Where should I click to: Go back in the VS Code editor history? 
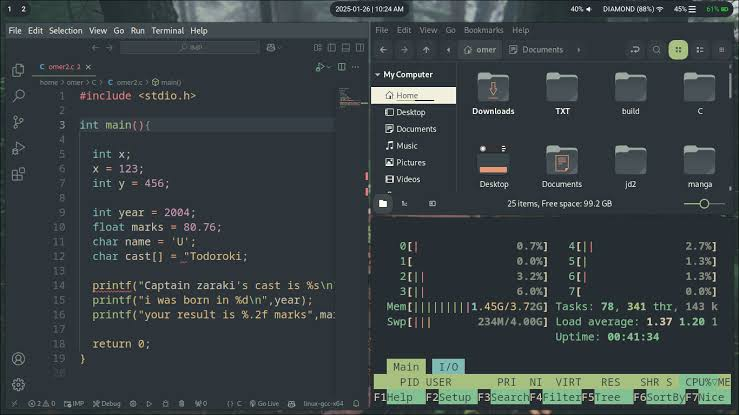[x=96, y=48]
